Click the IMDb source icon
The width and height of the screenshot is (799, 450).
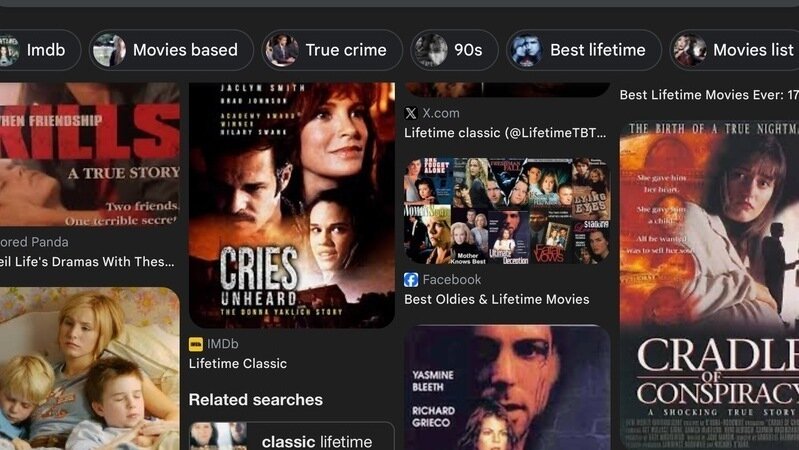point(196,344)
